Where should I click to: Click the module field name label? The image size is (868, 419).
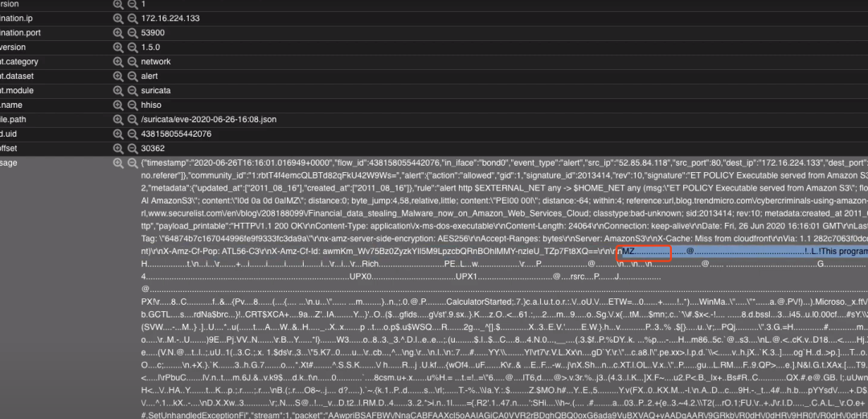(17, 90)
